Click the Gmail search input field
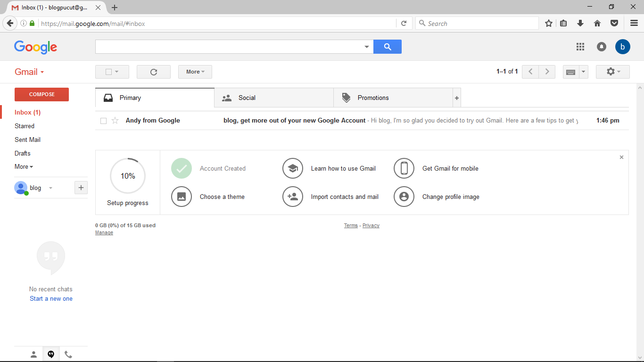Image resolution: width=644 pixels, height=362 pixels. click(x=229, y=47)
